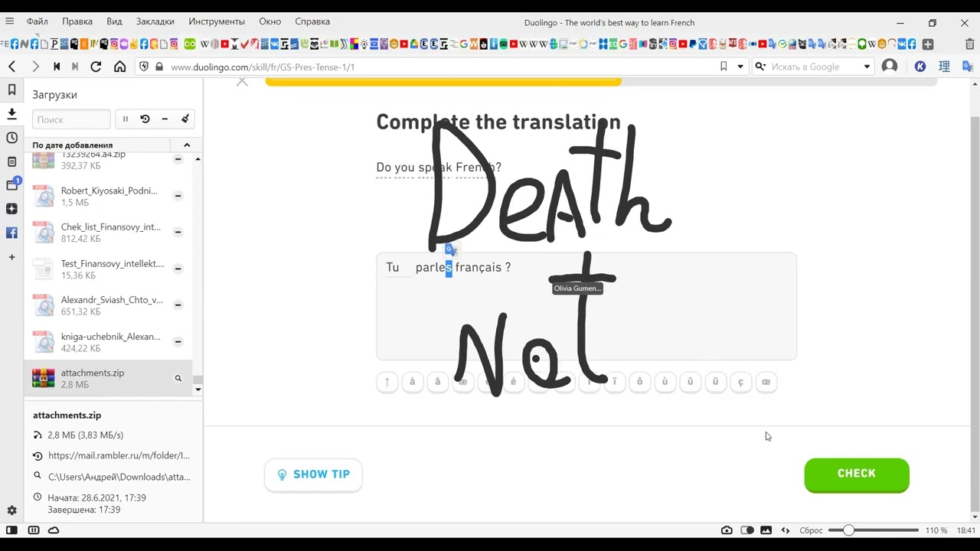
Task: Click the retry download icon
Action: click(x=145, y=119)
